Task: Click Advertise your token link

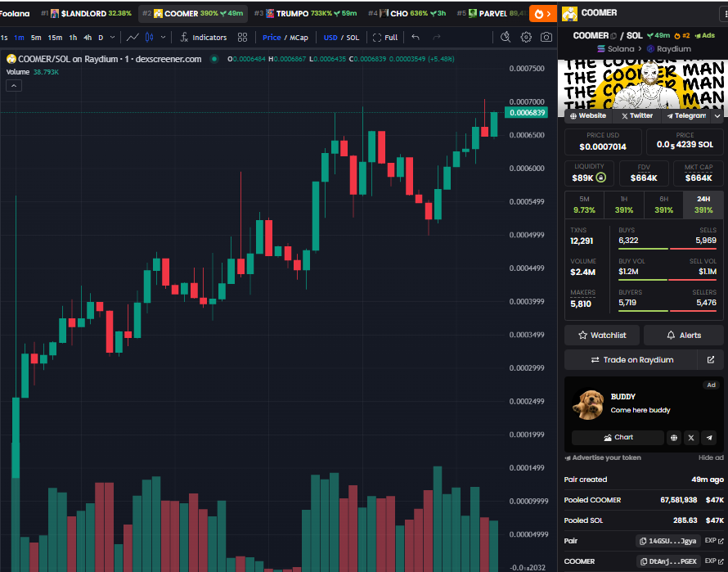Action: (603, 457)
